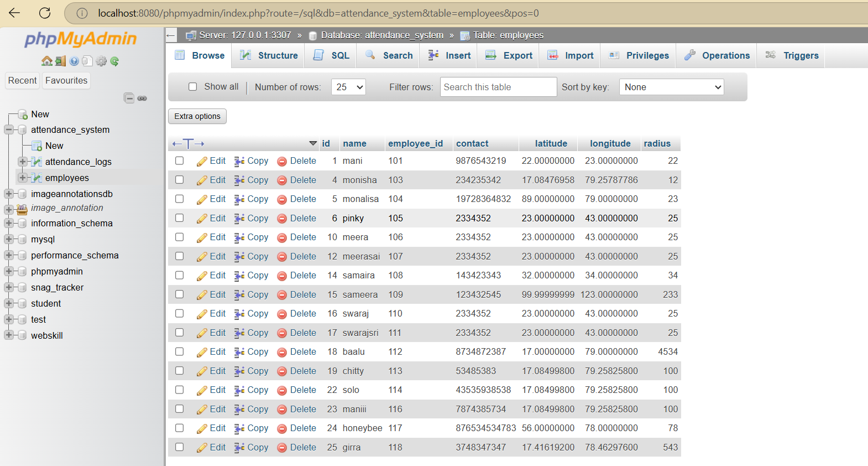Image resolution: width=868 pixels, height=466 pixels.
Task: Sort by the employee_id column header
Action: coord(415,143)
